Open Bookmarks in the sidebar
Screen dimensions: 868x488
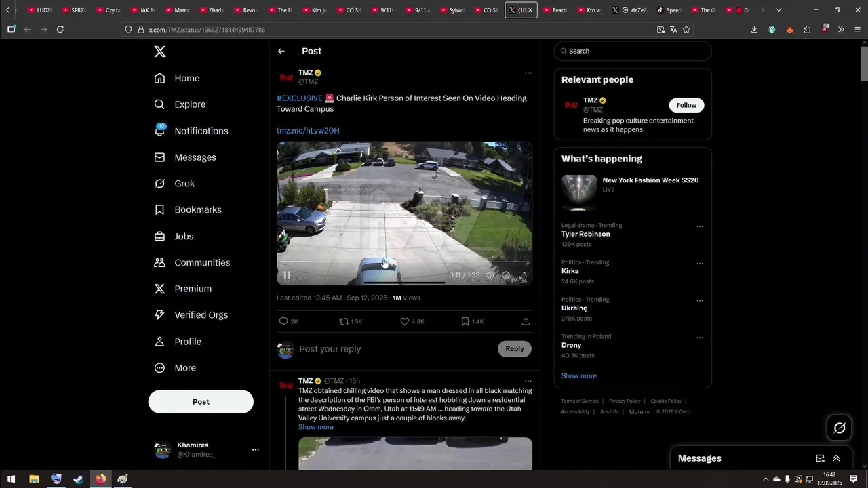coord(188,210)
